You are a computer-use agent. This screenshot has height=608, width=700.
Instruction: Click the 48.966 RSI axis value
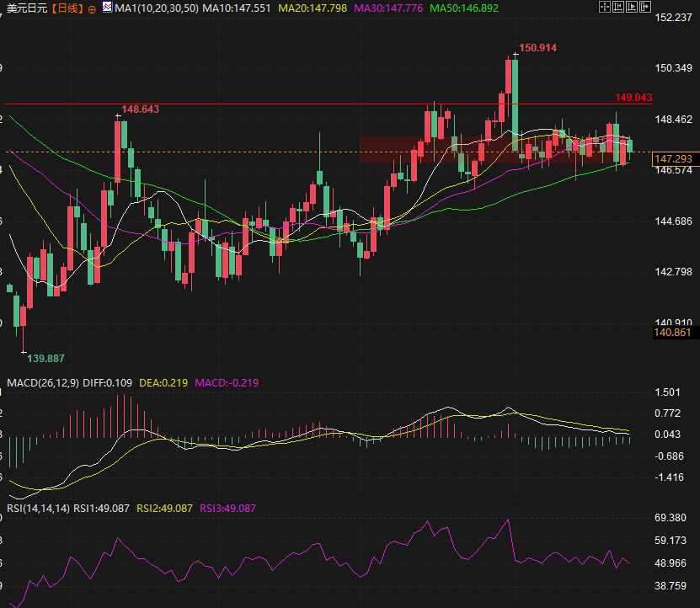[x=671, y=563]
